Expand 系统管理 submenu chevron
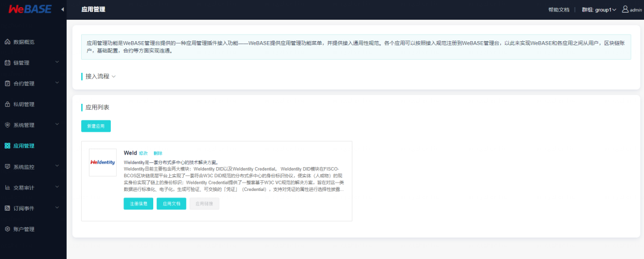 [57, 124]
